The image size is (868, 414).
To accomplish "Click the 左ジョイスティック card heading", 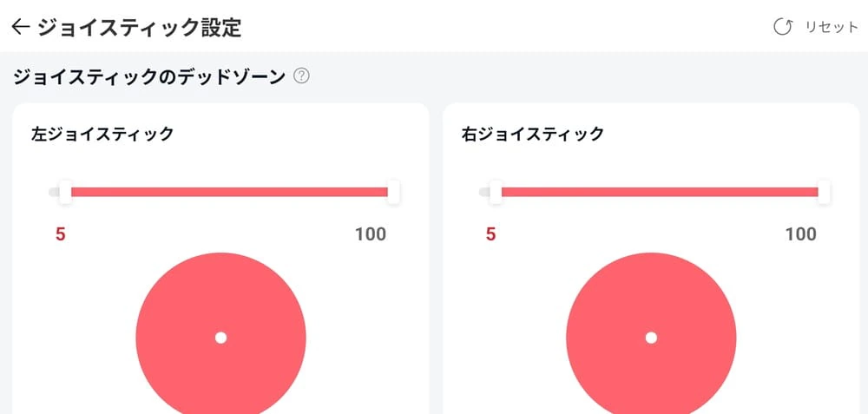I will coord(102,134).
